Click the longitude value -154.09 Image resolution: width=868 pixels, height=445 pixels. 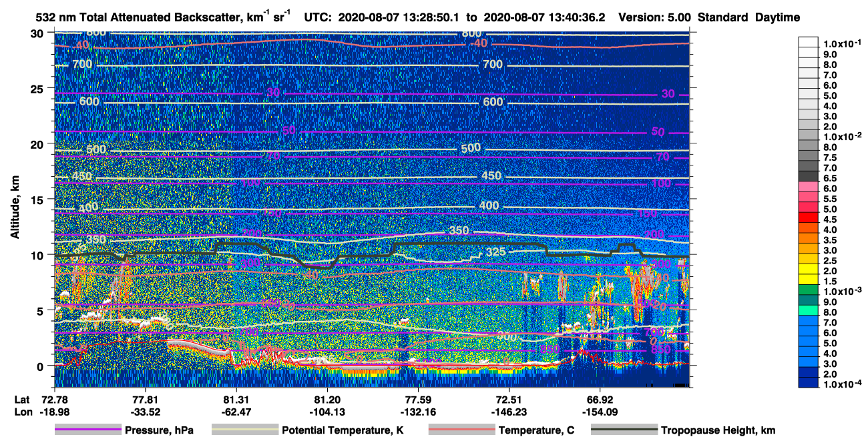[x=601, y=412]
